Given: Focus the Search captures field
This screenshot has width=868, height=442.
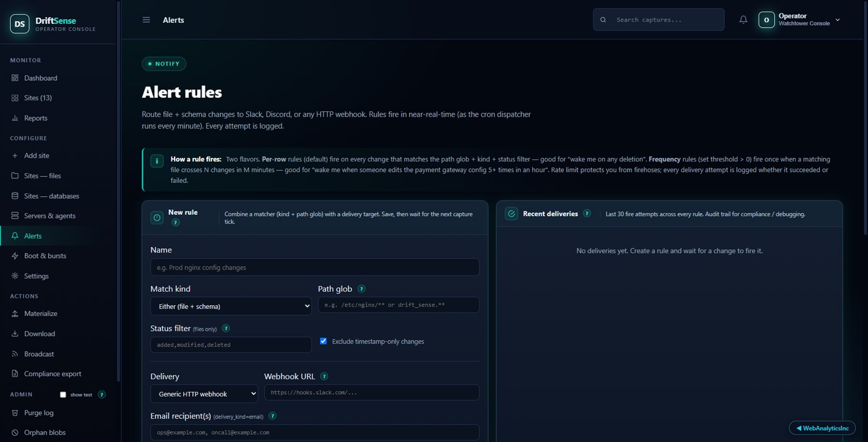Looking at the screenshot, I should (x=659, y=20).
